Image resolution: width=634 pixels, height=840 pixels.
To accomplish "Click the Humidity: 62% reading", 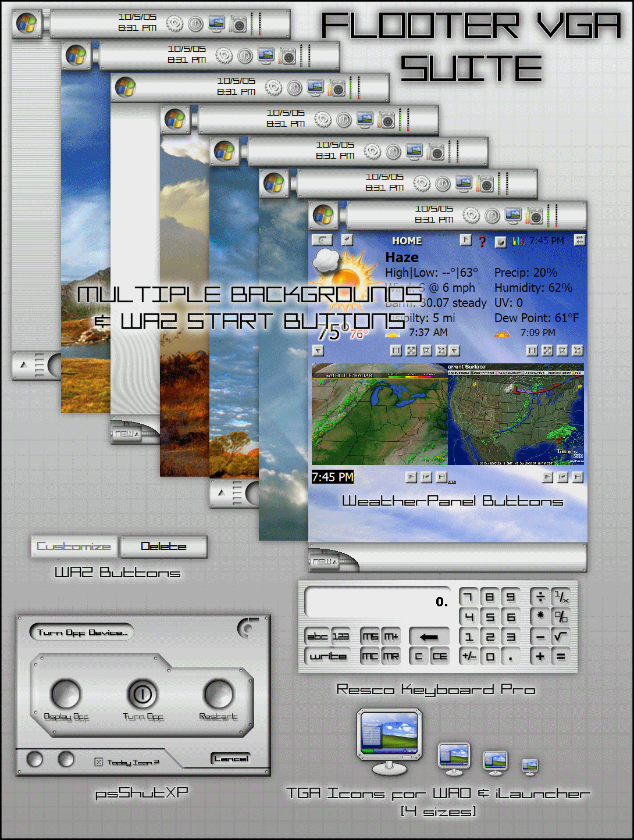I will pos(533,288).
